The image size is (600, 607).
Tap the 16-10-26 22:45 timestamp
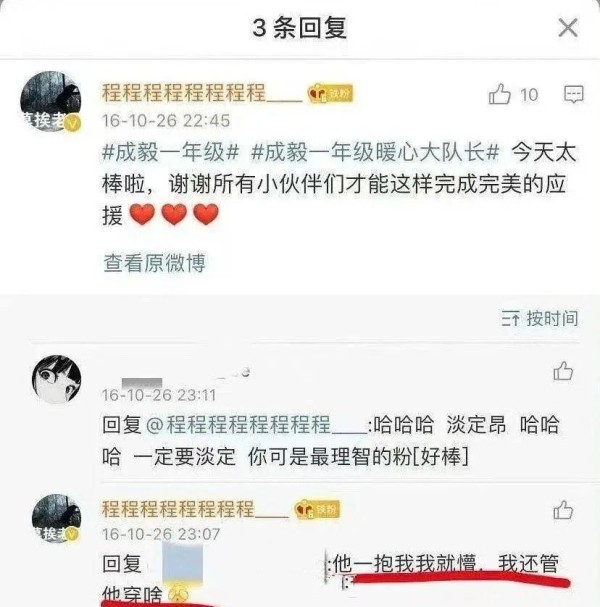[166, 121]
